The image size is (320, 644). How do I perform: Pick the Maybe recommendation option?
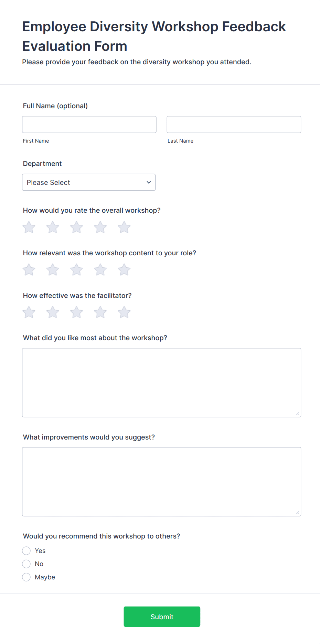[x=26, y=577]
